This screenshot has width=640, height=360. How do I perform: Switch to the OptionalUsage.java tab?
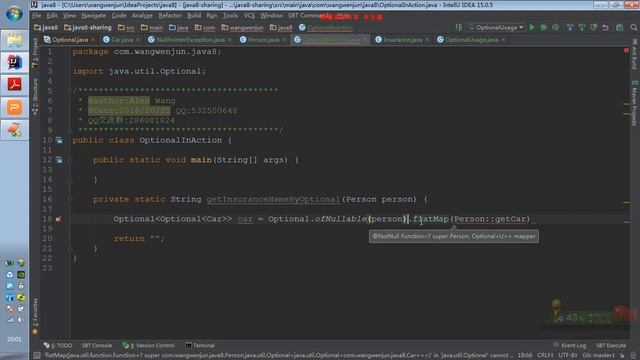click(468, 40)
